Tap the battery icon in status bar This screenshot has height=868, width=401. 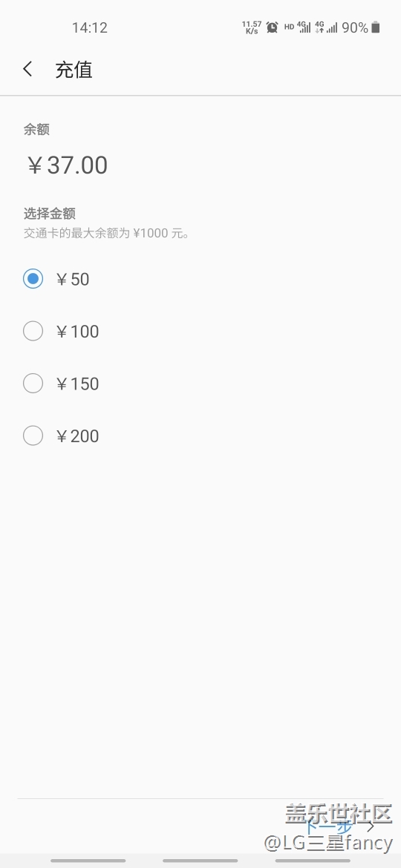376,27
